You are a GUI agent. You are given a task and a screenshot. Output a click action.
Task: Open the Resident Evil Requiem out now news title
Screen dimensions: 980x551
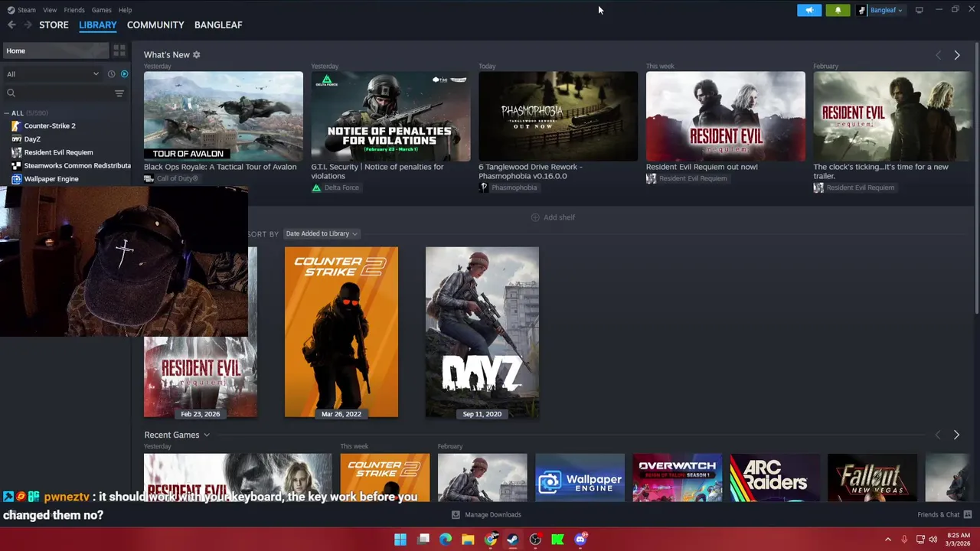702,167
